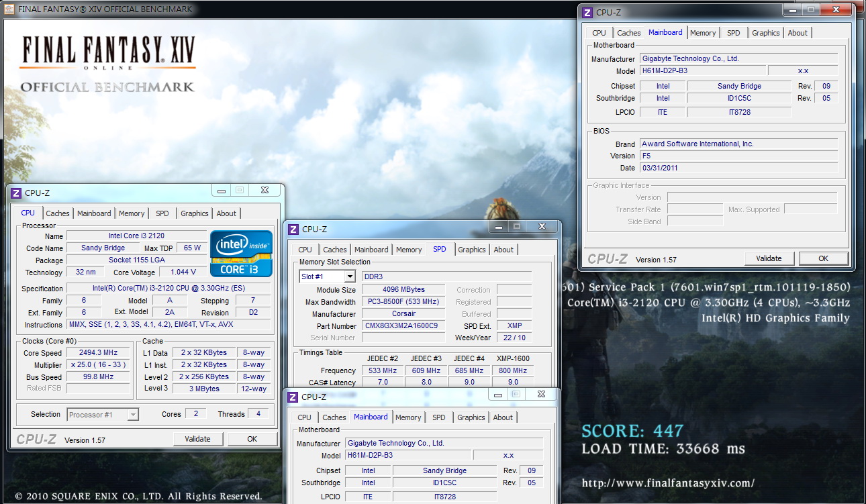Click the CPU-Z icon in the bottom Mainboard window title bar
Image resolution: width=866 pixels, height=504 pixels.
(293, 397)
